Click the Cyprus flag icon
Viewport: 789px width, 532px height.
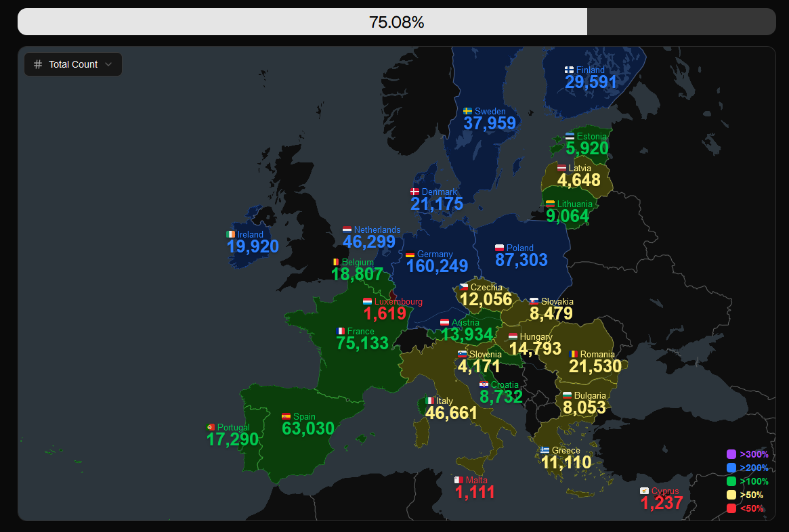(x=644, y=491)
